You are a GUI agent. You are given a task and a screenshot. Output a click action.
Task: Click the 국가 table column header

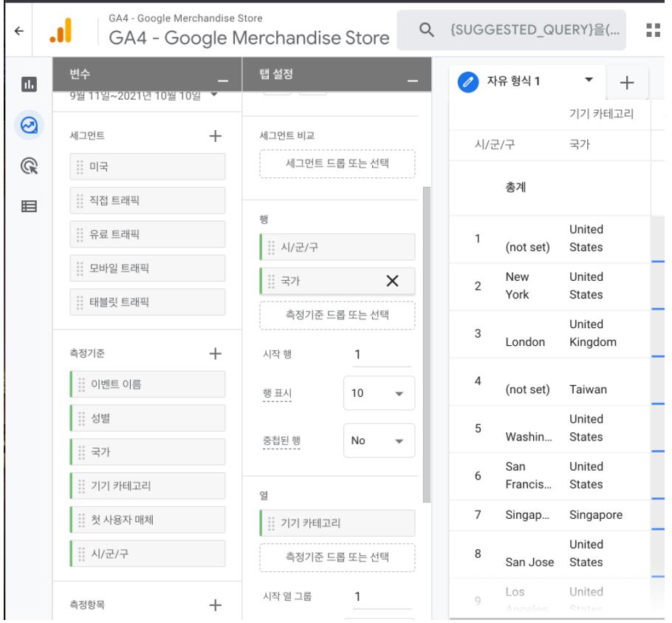[580, 145]
